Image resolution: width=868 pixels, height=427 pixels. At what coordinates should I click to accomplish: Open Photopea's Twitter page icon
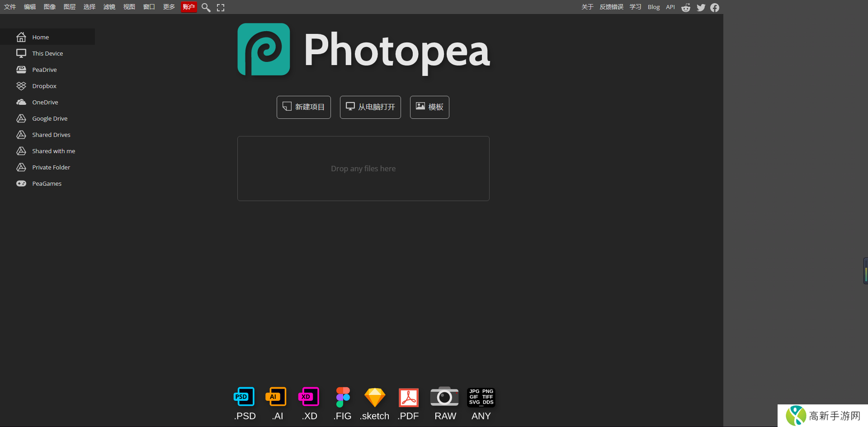point(701,7)
